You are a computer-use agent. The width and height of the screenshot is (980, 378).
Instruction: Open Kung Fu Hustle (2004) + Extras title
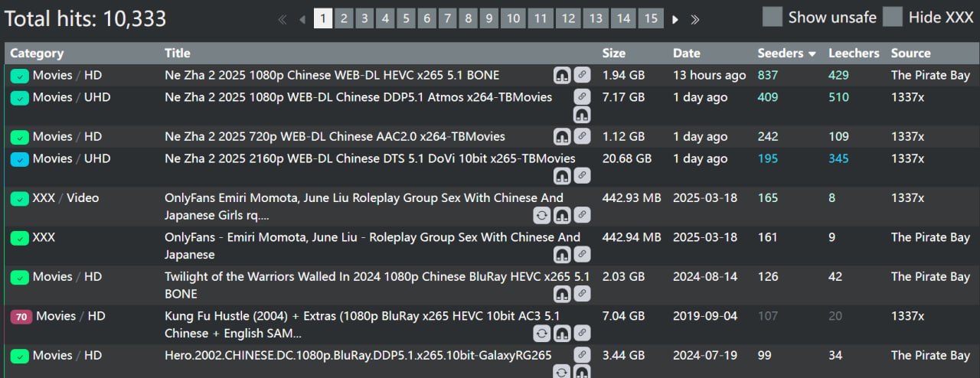coord(363,324)
